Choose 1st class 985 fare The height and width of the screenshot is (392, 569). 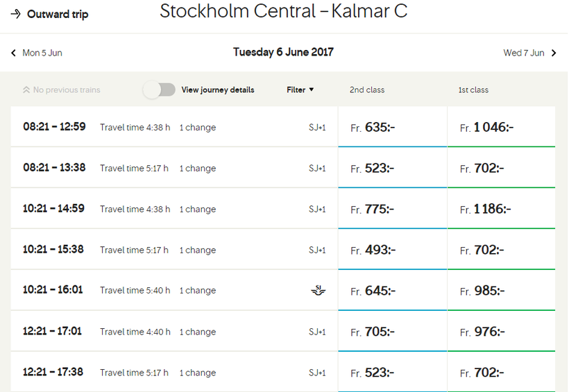[x=501, y=291]
